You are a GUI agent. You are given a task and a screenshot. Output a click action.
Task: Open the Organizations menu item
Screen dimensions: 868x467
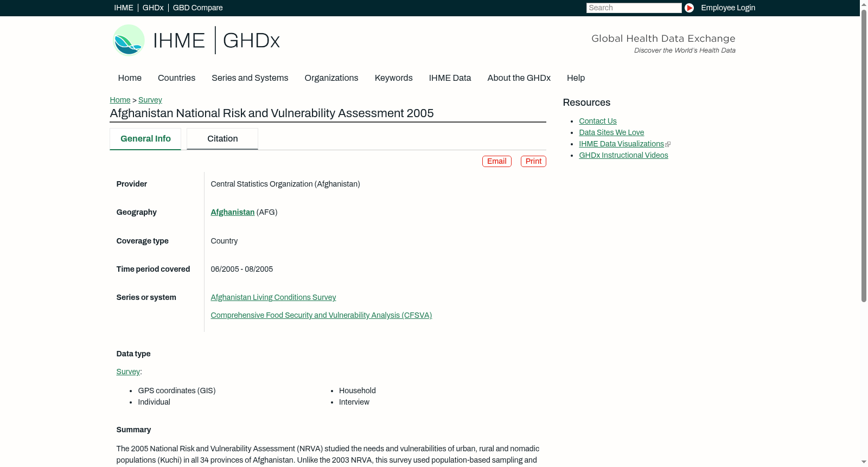point(331,78)
